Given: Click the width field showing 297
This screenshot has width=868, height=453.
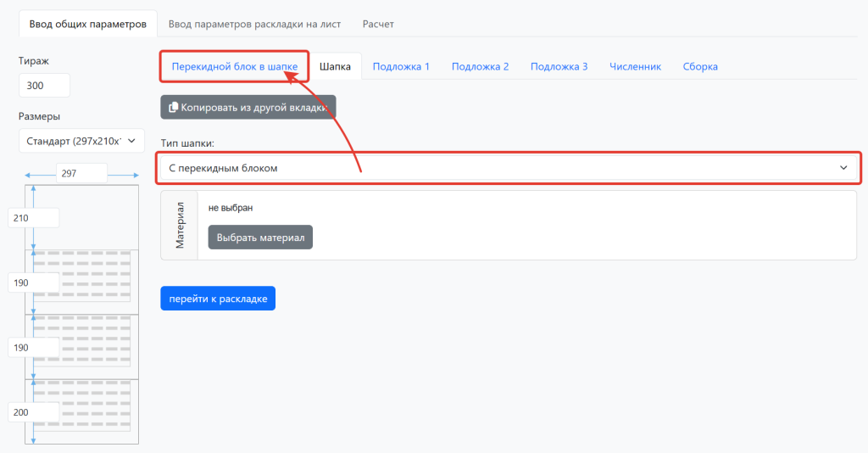Looking at the screenshot, I should coord(81,173).
